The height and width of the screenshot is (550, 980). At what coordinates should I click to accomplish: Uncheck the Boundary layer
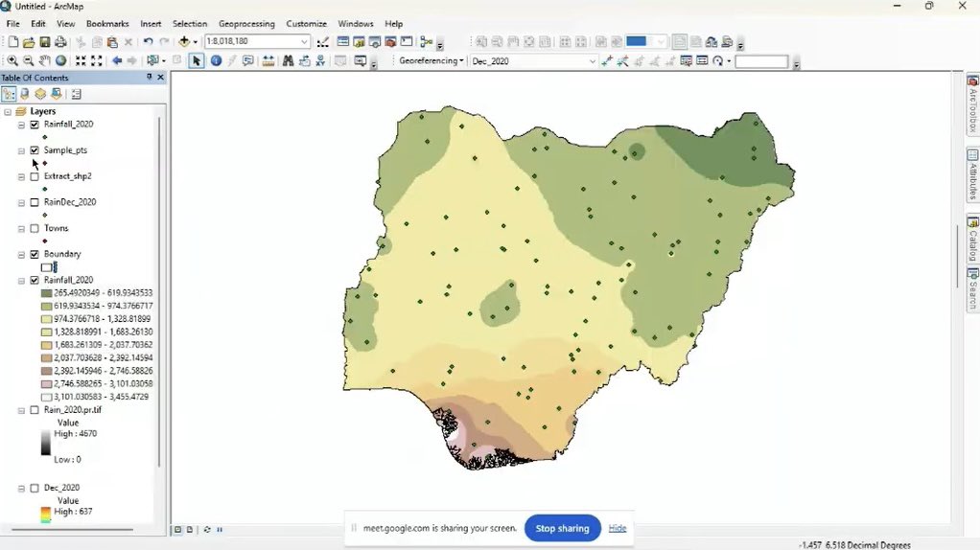coord(35,254)
